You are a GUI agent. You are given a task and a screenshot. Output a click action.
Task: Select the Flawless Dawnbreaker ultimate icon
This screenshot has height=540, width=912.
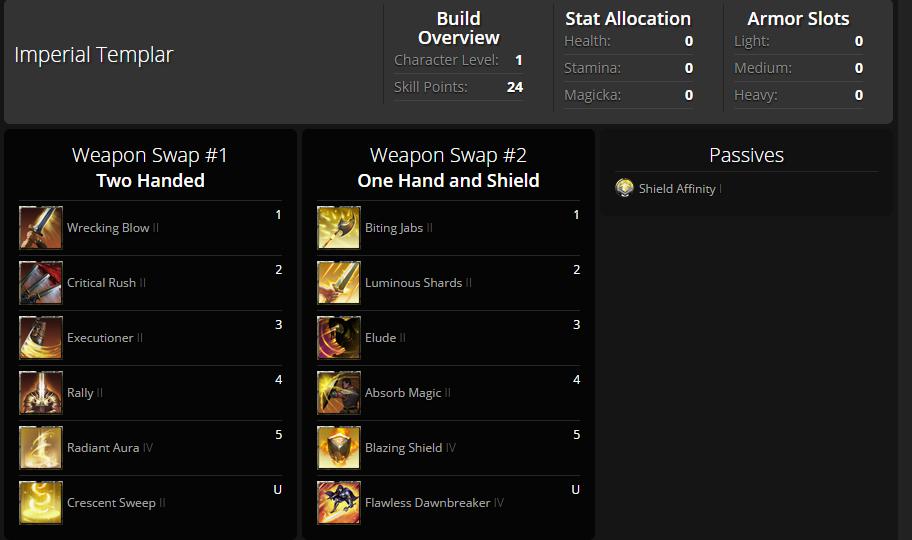click(339, 503)
